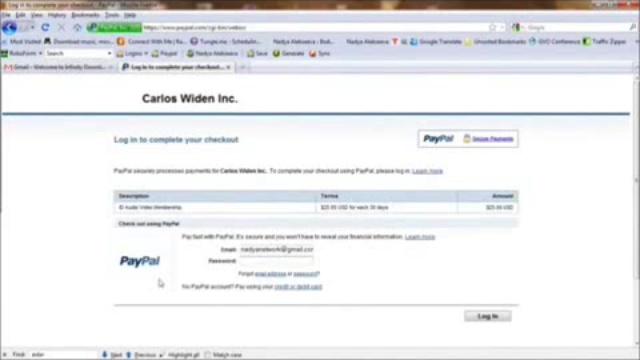Open the File menu

[6, 15]
